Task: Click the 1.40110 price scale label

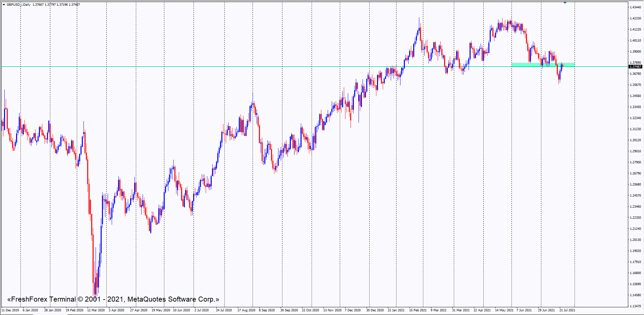Action: click(x=635, y=41)
